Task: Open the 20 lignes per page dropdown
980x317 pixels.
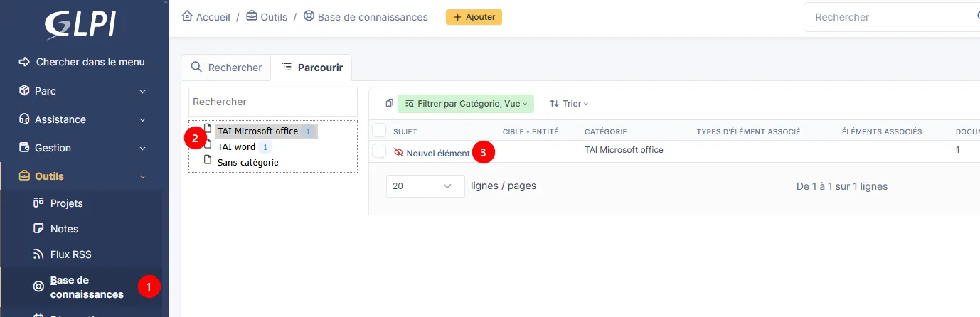Action: click(425, 186)
